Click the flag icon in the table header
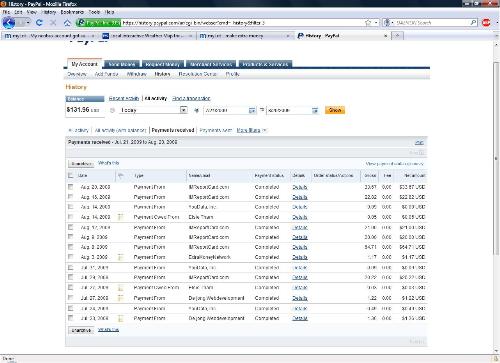This screenshot has height=363, width=500. click(x=121, y=175)
